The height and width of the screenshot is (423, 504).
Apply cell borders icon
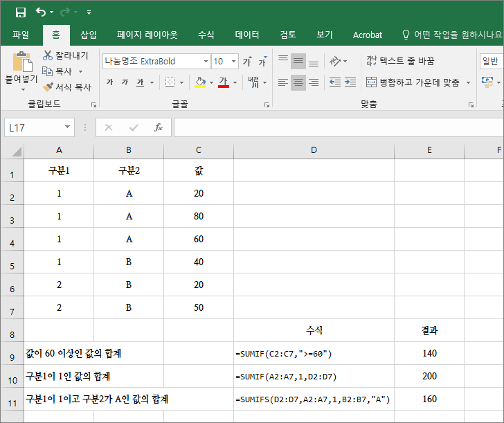coord(170,82)
